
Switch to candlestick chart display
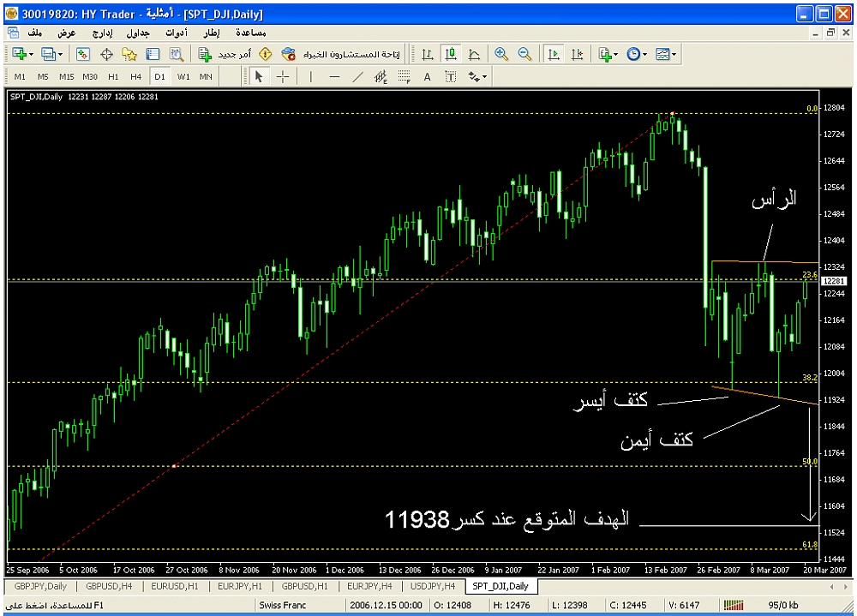point(451,54)
